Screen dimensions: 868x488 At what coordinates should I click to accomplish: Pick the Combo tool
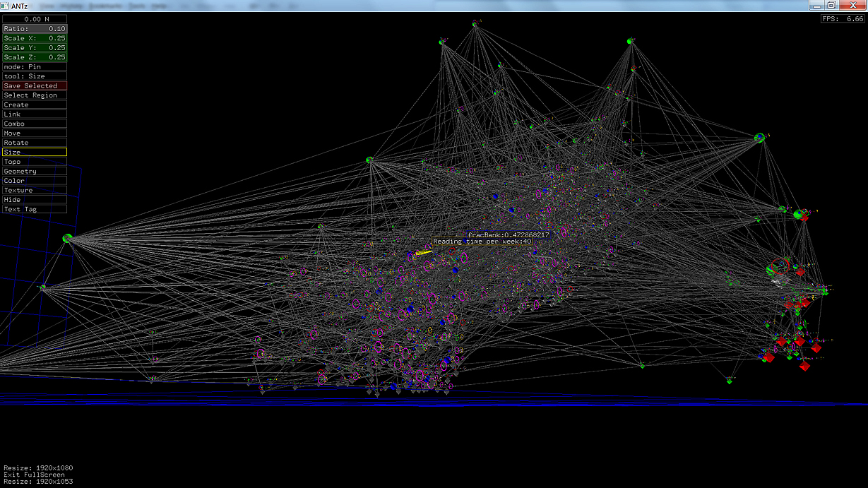click(x=35, y=124)
